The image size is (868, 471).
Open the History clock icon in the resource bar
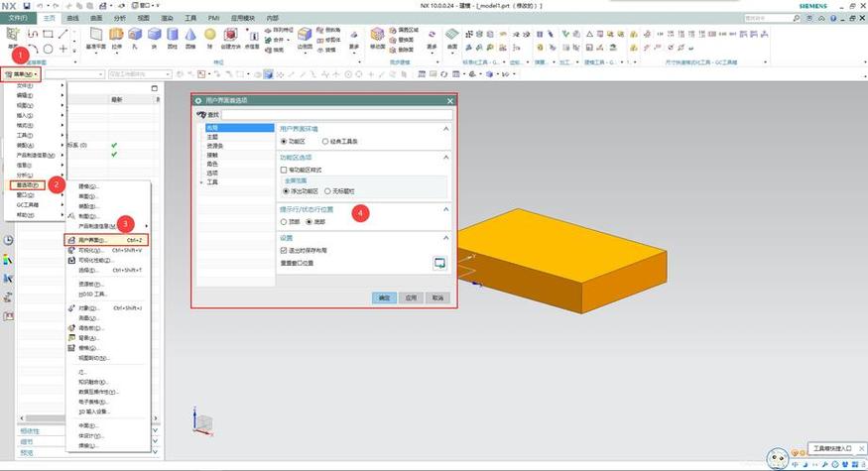pyautogui.click(x=8, y=240)
